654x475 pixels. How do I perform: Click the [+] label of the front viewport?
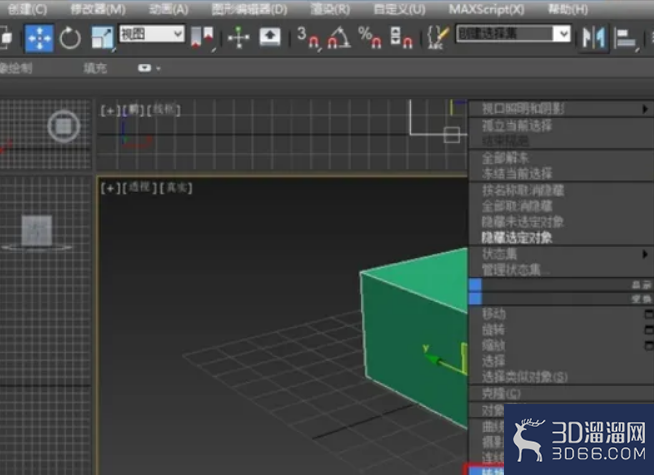click(110, 111)
